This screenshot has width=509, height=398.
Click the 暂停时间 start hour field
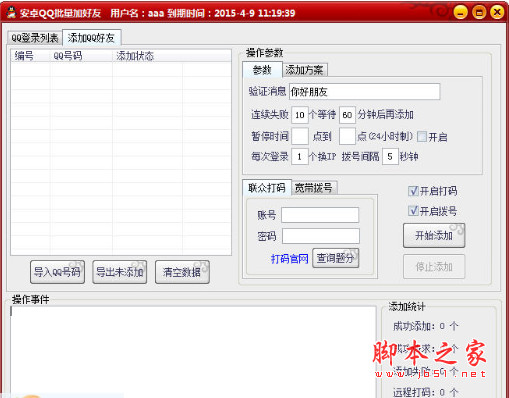300,136
